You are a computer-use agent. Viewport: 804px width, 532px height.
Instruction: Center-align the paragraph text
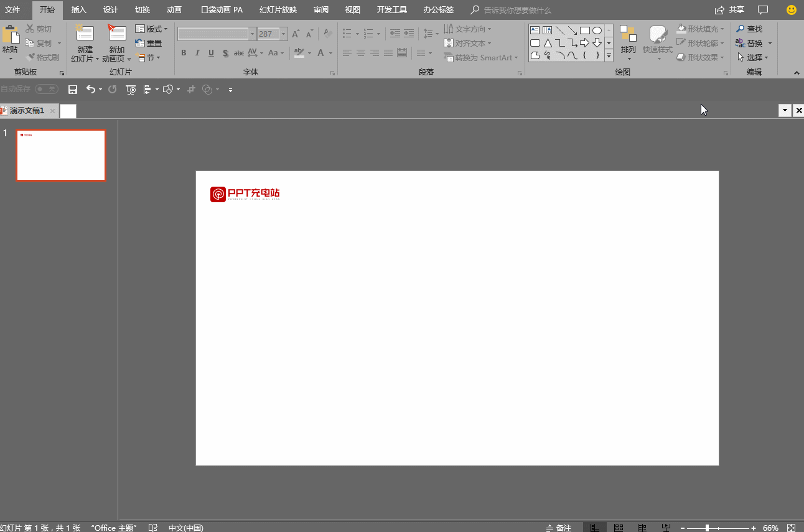[x=361, y=54]
